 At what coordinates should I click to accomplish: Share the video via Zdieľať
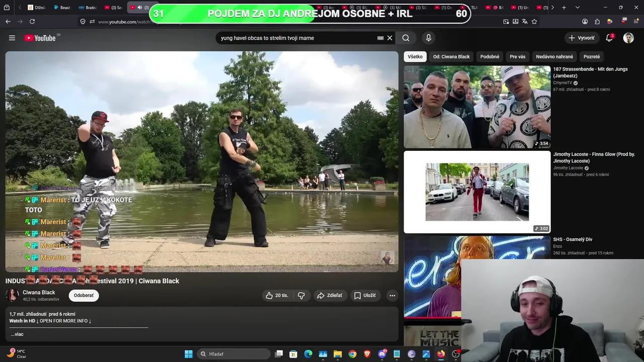point(330,296)
